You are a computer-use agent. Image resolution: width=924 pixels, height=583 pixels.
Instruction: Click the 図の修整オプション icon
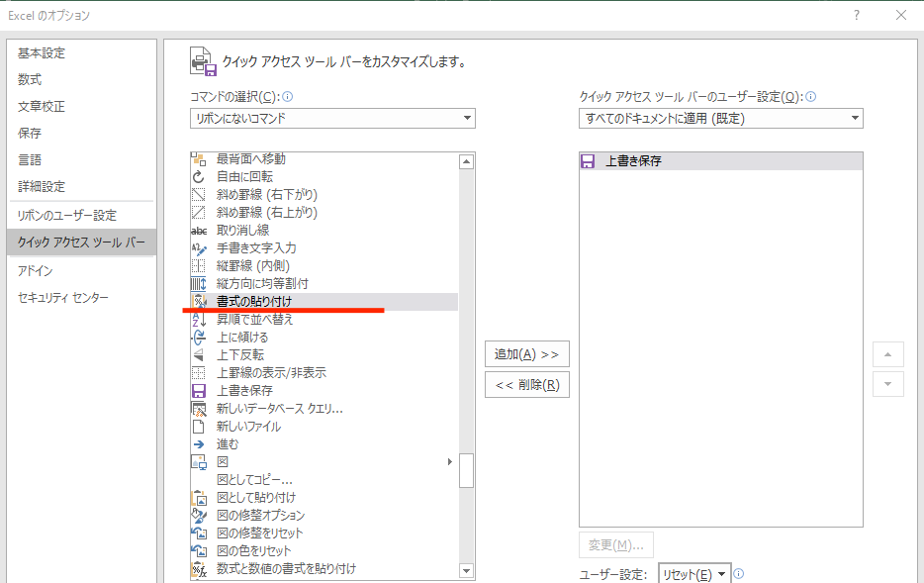pyautogui.click(x=199, y=516)
